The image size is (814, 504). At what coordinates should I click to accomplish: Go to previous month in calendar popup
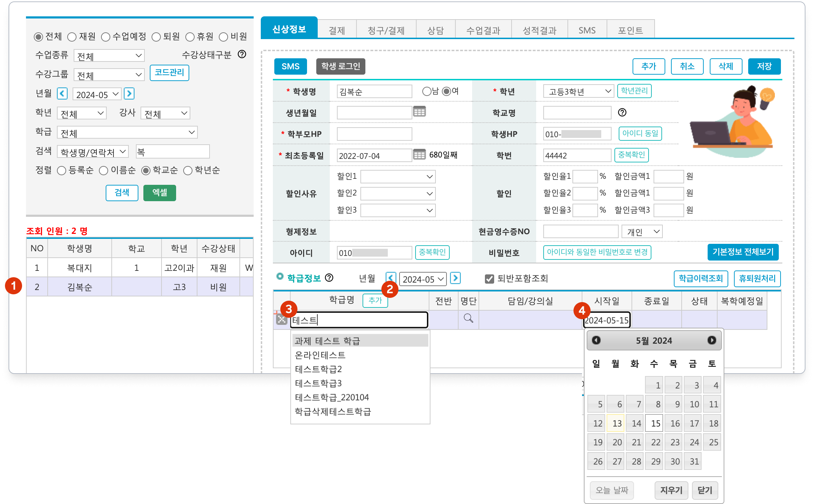(x=596, y=340)
